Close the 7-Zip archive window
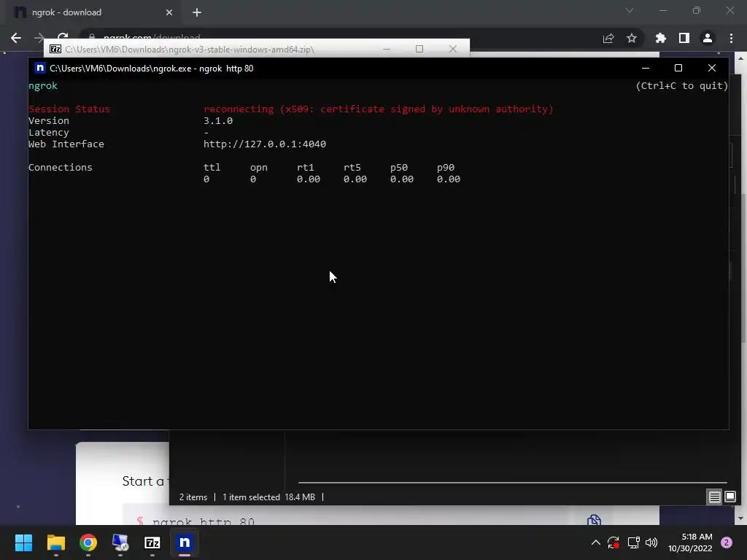 tap(453, 49)
